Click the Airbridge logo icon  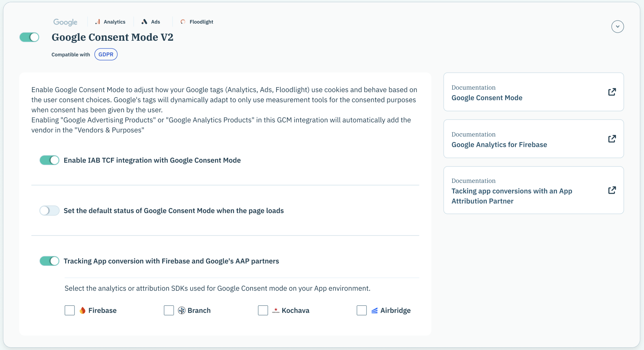375,311
